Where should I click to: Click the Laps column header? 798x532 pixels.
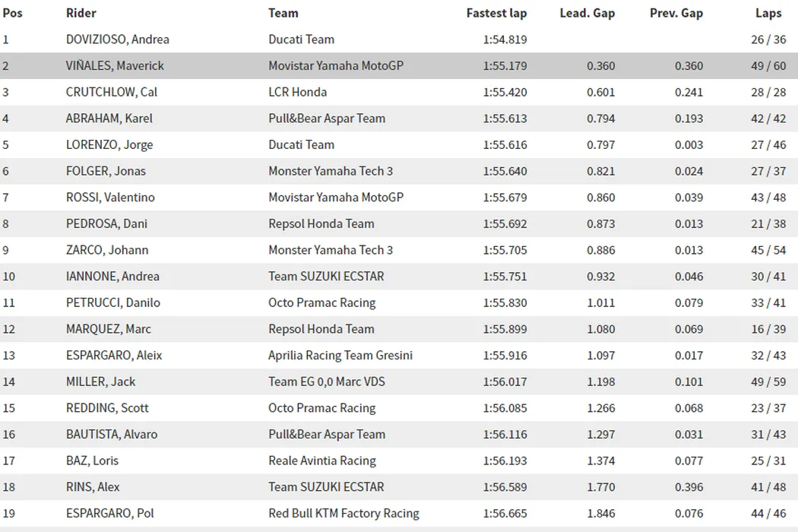click(x=768, y=13)
